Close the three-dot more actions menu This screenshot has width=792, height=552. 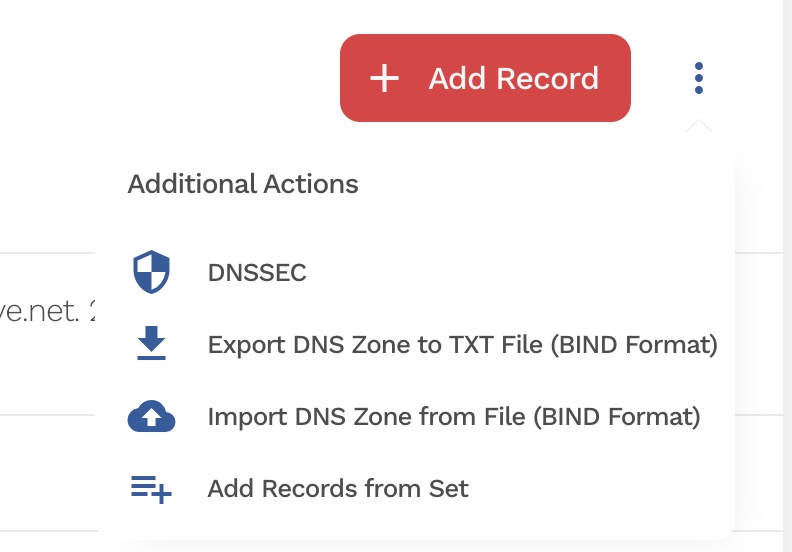coord(699,78)
